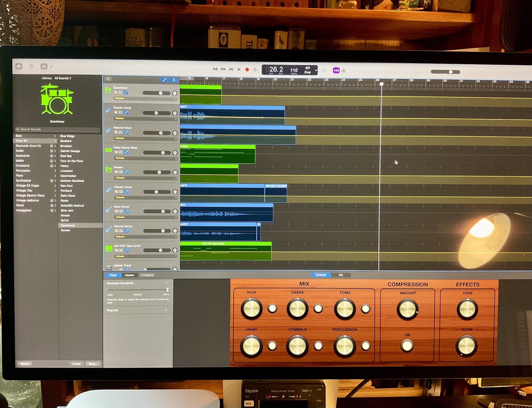Screen dimensions: 532x408
Task: Click the Library button in toolbar
Action: [19, 66]
